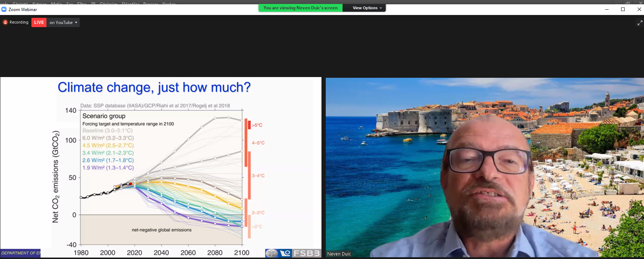Click the red data point on the emissions chart
This screenshot has height=259, width=644.
pyautogui.click(x=130, y=184)
